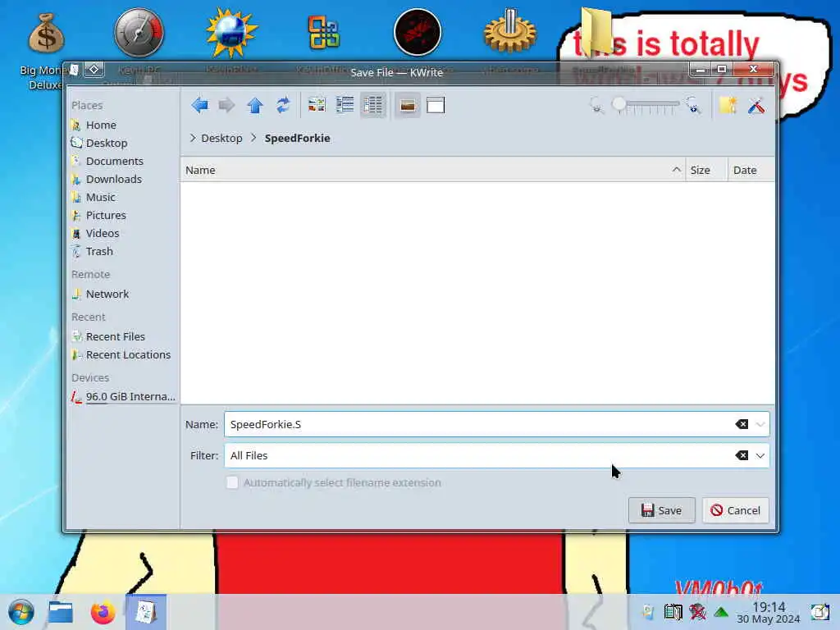This screenshot has height=630, width=840.
Task: Open the Filter dropdown arrow
Action: click(x=760, y=455)
